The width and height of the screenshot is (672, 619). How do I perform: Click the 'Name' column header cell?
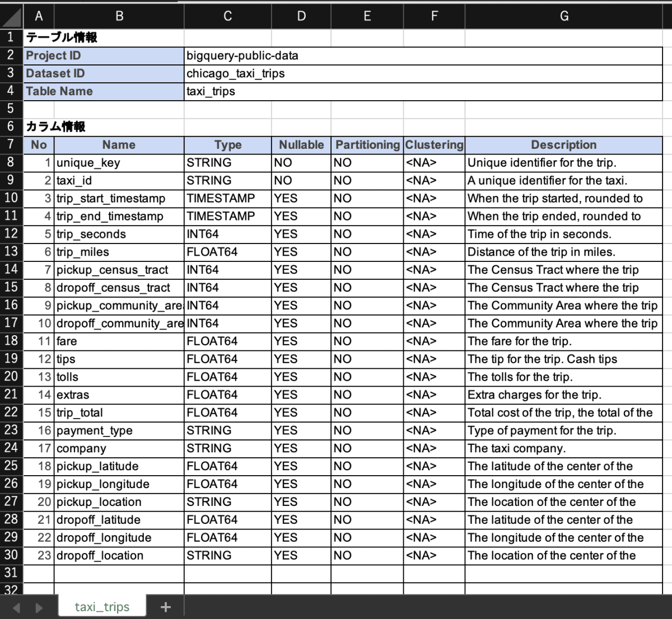[119, 145]
